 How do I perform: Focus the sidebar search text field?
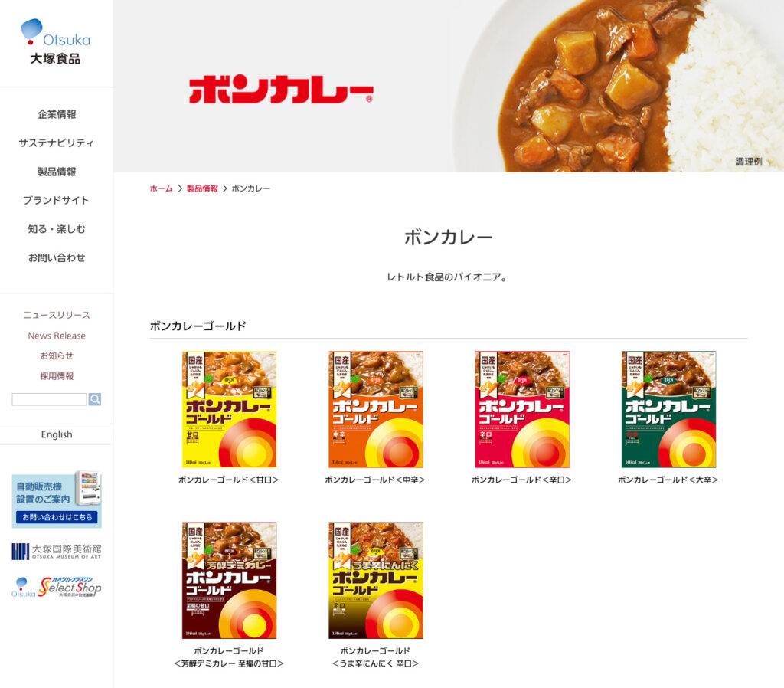point(49,399)
